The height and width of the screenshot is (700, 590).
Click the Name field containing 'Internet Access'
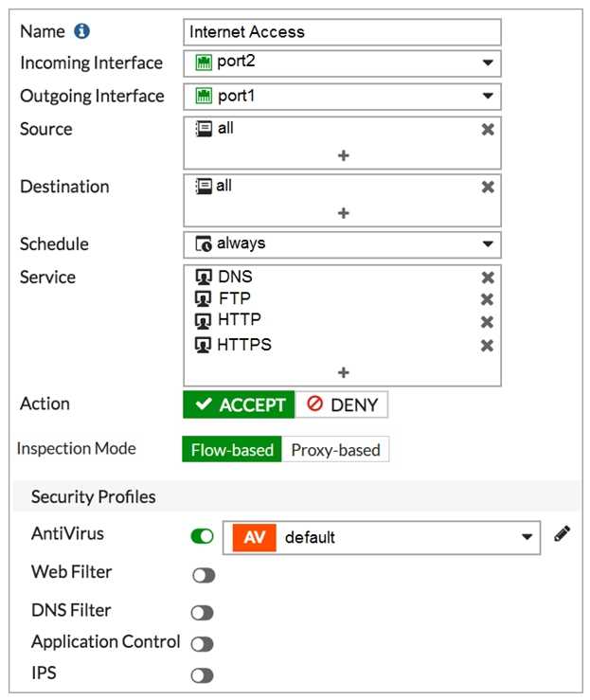[342, 31]
